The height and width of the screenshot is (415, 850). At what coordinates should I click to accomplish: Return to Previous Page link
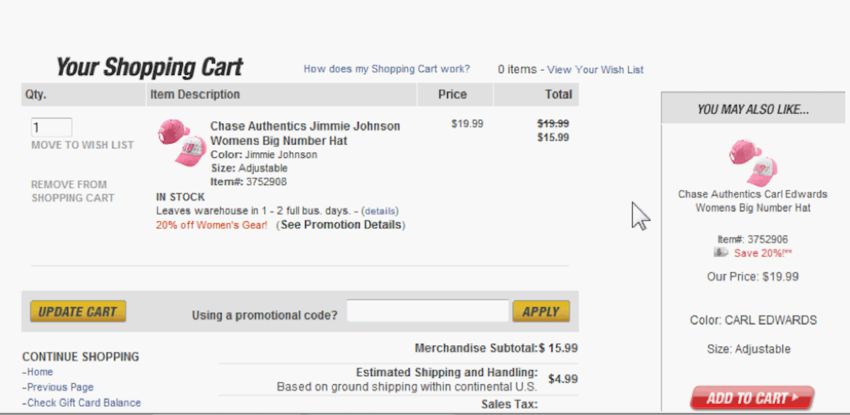click(x=60, y=387)
